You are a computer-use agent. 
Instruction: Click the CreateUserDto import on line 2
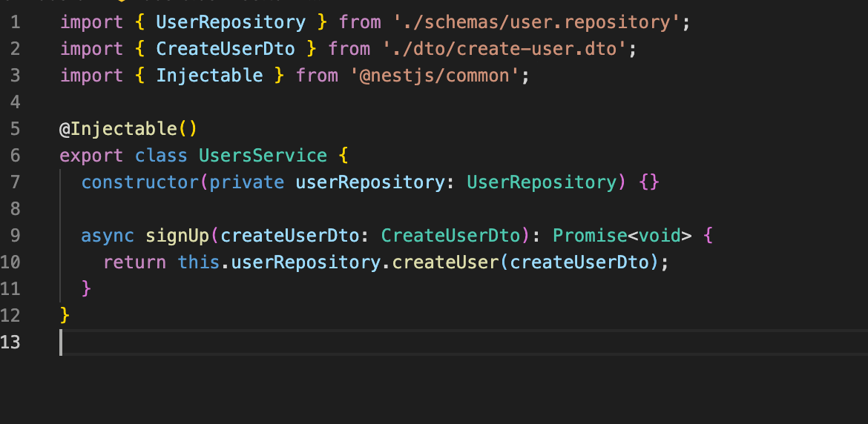click(x=226, y=49)
